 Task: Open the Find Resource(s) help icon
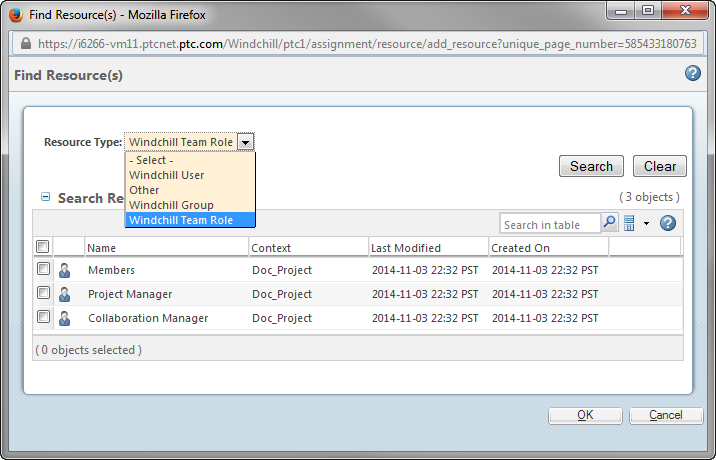[x=693, y=74]
